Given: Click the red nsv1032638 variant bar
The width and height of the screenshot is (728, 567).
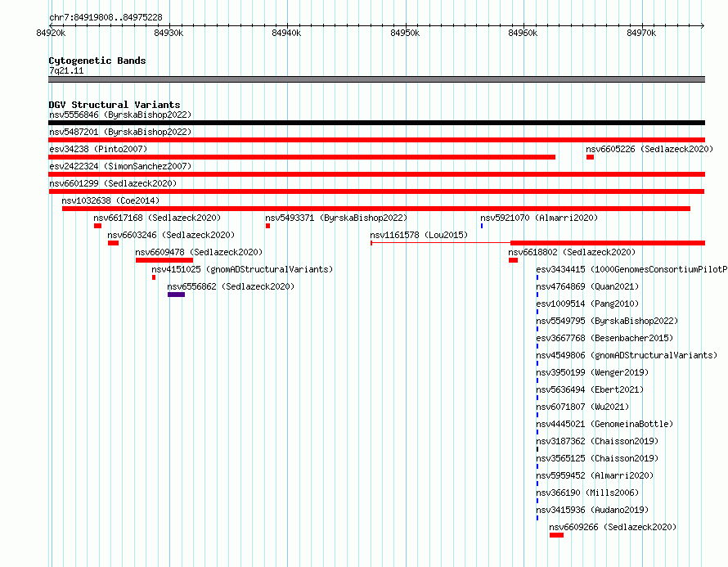Looking at the screenshot, I should coord(376,209).
